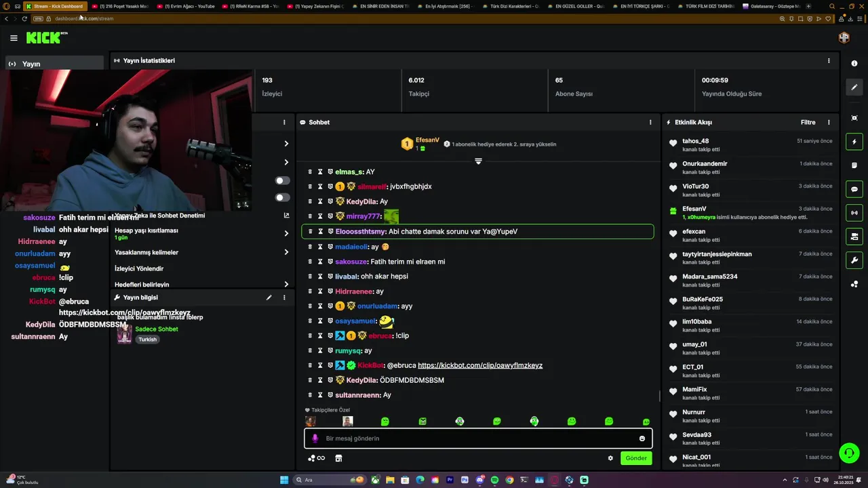The width and height of the screenshot is (868, 488).
Task: Click the shop storefront icon below chat input
Action: point(338,458)
